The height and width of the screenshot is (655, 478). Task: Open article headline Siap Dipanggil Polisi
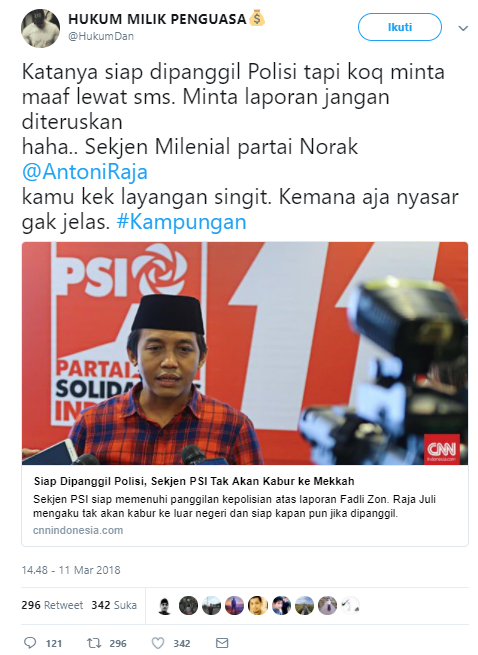pos(194,481)
